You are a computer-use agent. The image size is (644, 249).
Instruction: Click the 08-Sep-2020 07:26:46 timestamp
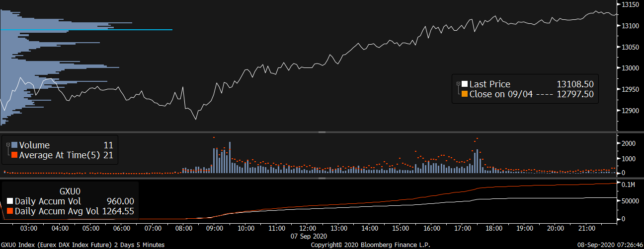click(x=611, y=245)
